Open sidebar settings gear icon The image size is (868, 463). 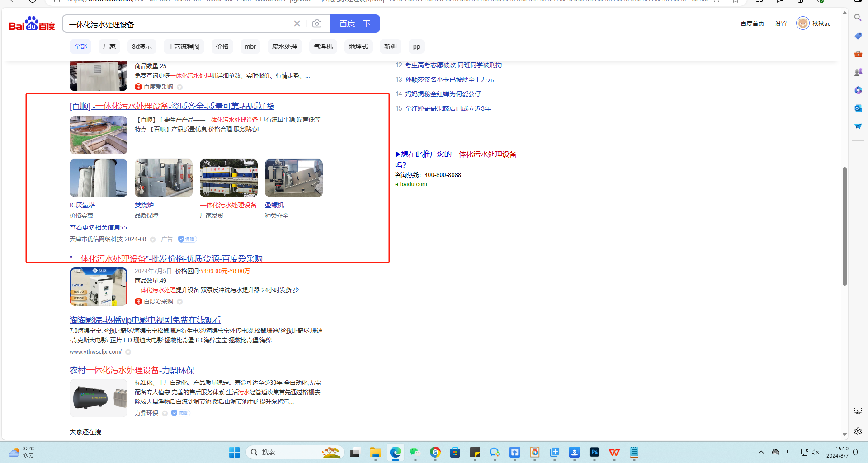pyautogui.click(x=858, y=431)
